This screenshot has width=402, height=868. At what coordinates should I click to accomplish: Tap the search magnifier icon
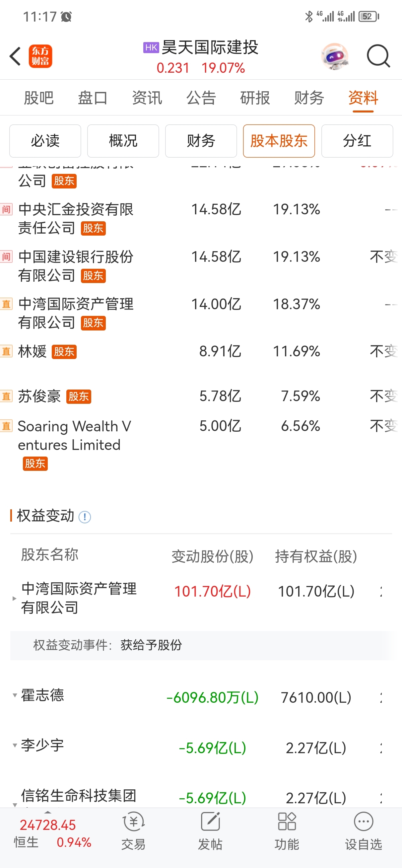[378, 56]
